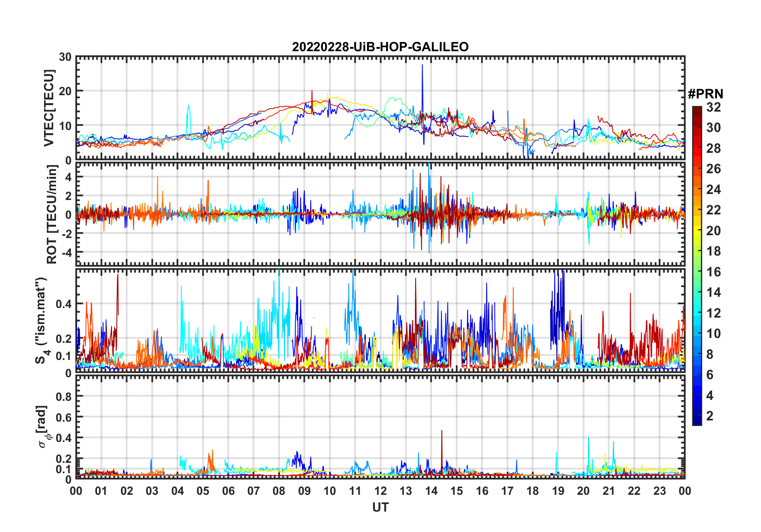
Task: Click the plot title 20220228-UiB-HOP-GALILEO
Action: [x=380, y=47]
